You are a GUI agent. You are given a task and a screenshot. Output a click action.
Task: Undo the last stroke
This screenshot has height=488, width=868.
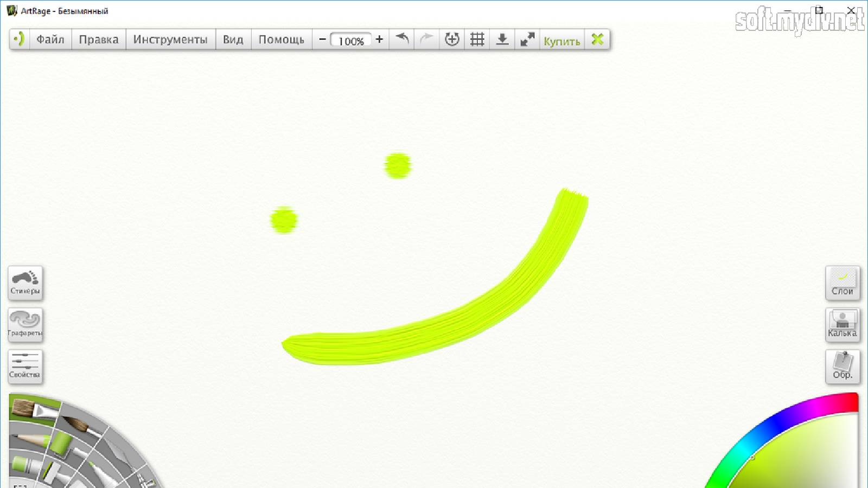click(401, 39)
